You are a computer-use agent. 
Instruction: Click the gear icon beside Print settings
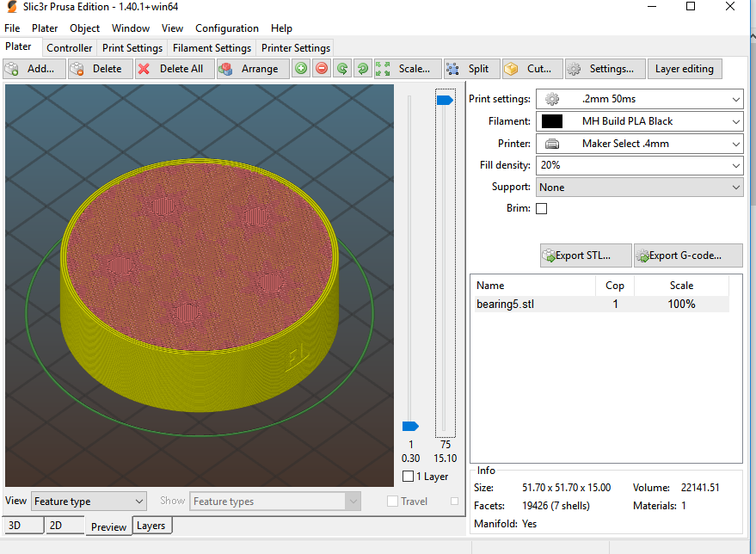[x=552, y=99]
